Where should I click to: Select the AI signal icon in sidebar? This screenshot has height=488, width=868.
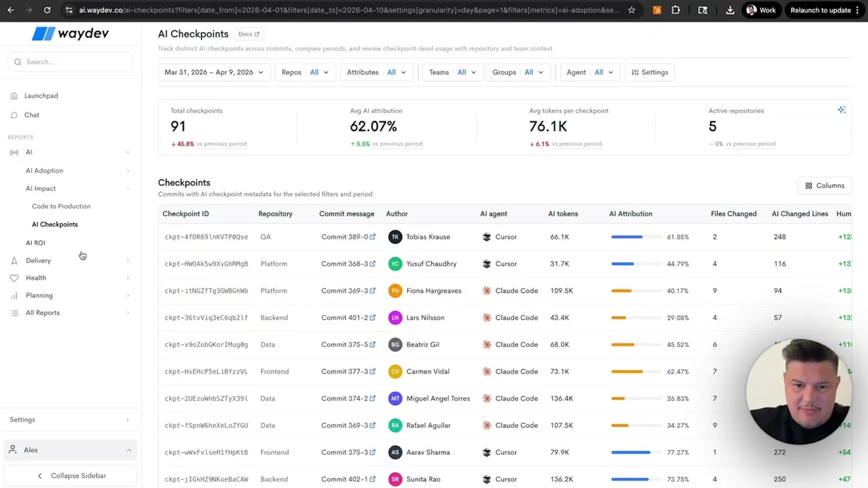[x=14, y=152]
